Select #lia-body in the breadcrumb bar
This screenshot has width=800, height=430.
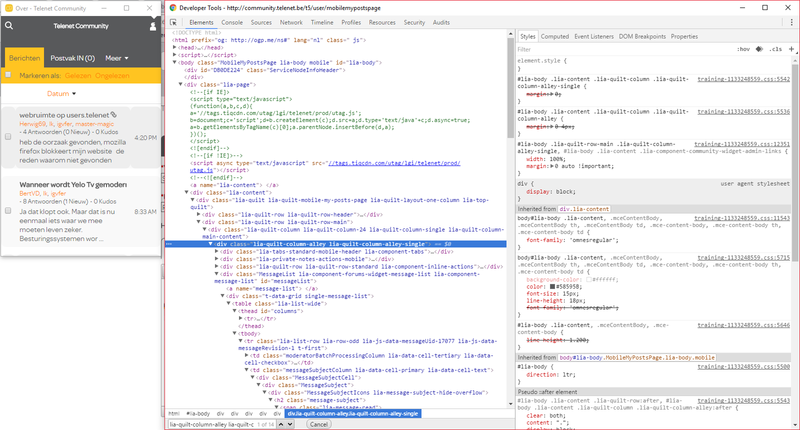[198, 414]
